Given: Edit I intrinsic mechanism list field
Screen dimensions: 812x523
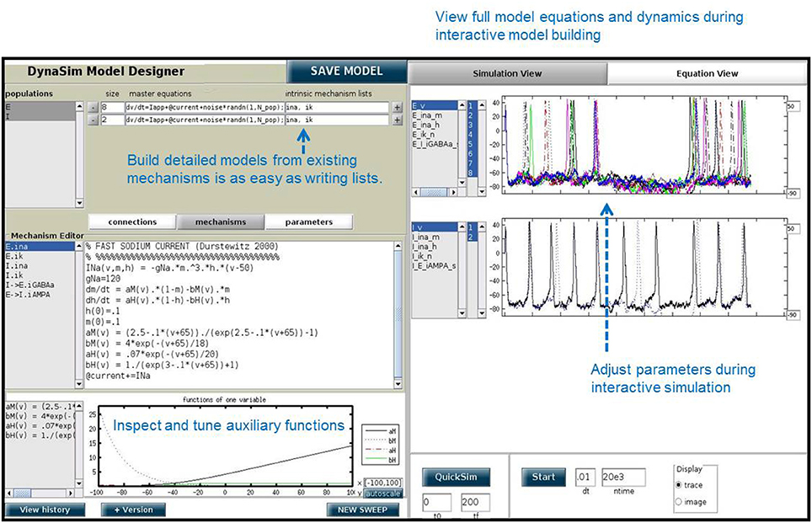Looking at the screenshot, I should point(337,120).
